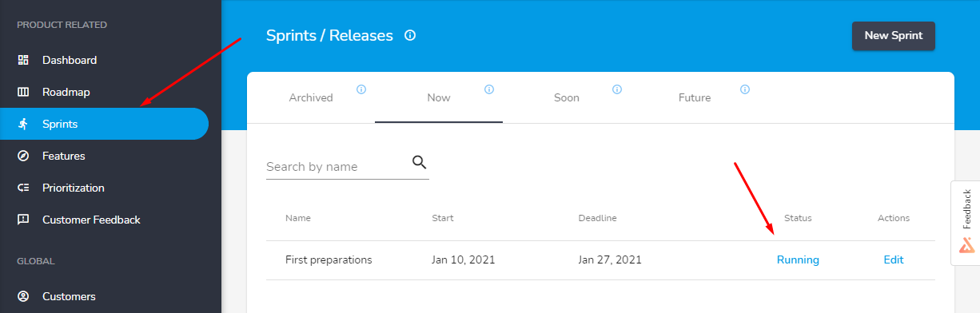Click the Running status link
The height and width of the screenshot is (313, 980).
pos(798,260)
